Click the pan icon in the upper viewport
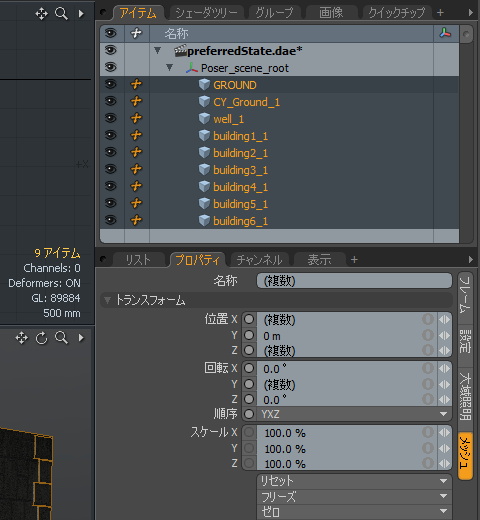 pyautogui.click(x=41, y=14)
